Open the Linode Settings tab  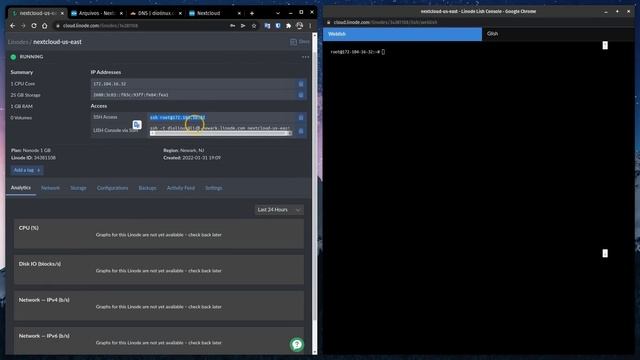213,188
